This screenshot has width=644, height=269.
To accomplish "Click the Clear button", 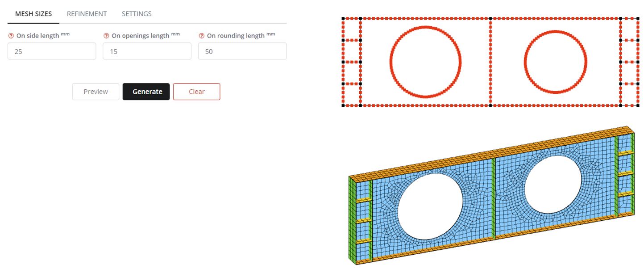I will 196,92.
